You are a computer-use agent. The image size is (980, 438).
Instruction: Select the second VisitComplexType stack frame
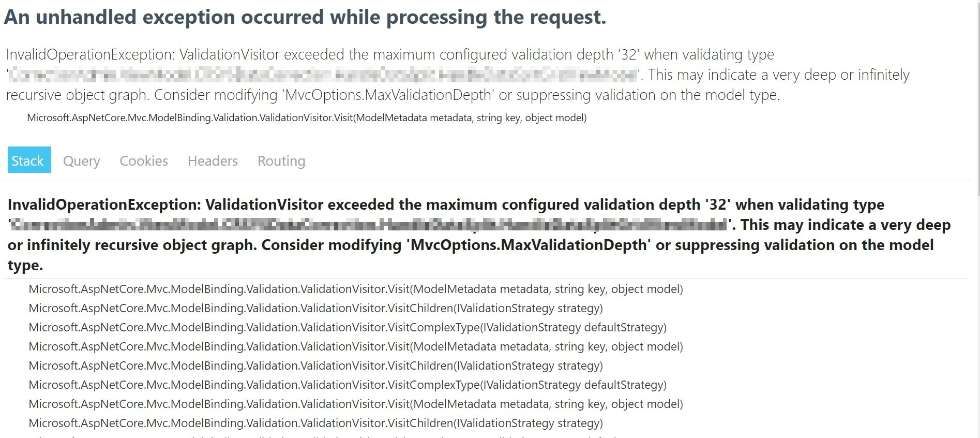click(x=348, y=385)
